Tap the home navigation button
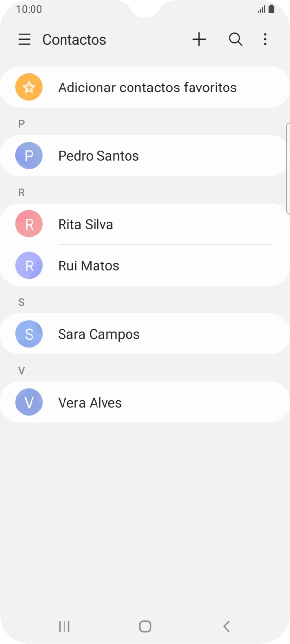The width and height of the screenshot is (290, 644). 145,626
